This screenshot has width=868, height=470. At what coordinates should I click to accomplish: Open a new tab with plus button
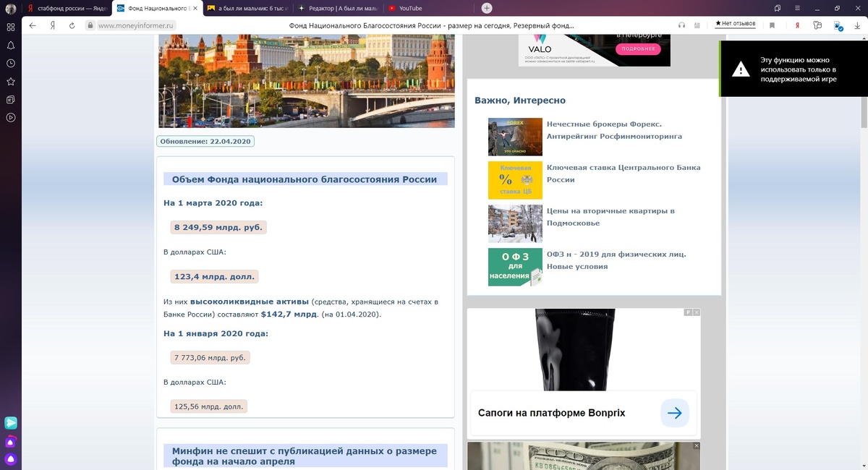pyautogui.click(x=487, y=8)
